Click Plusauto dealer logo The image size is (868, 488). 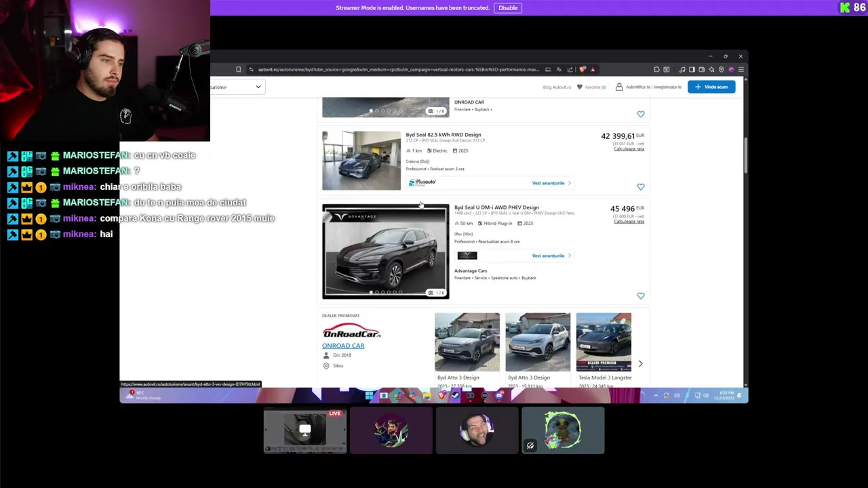422,182
